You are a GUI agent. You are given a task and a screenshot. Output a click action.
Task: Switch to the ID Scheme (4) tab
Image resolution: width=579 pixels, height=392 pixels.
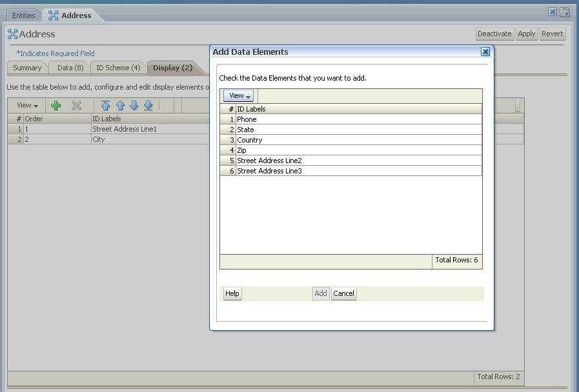click(x=116, y=68)
